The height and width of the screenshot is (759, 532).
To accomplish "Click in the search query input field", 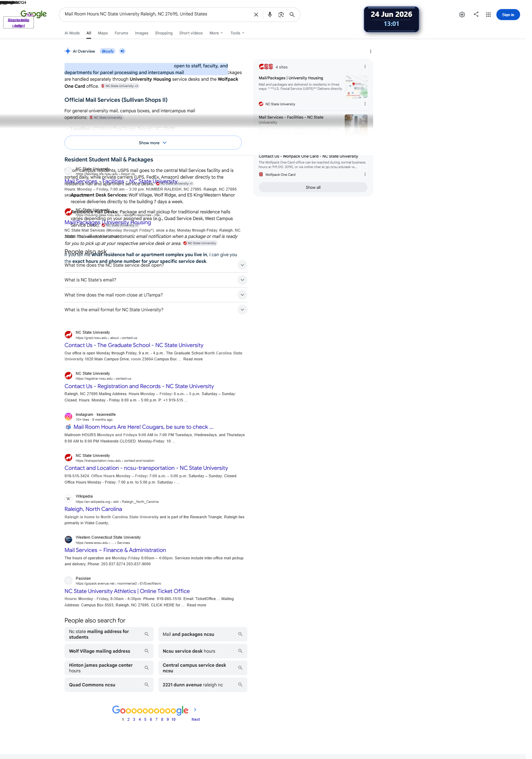I will pos(156,14).
